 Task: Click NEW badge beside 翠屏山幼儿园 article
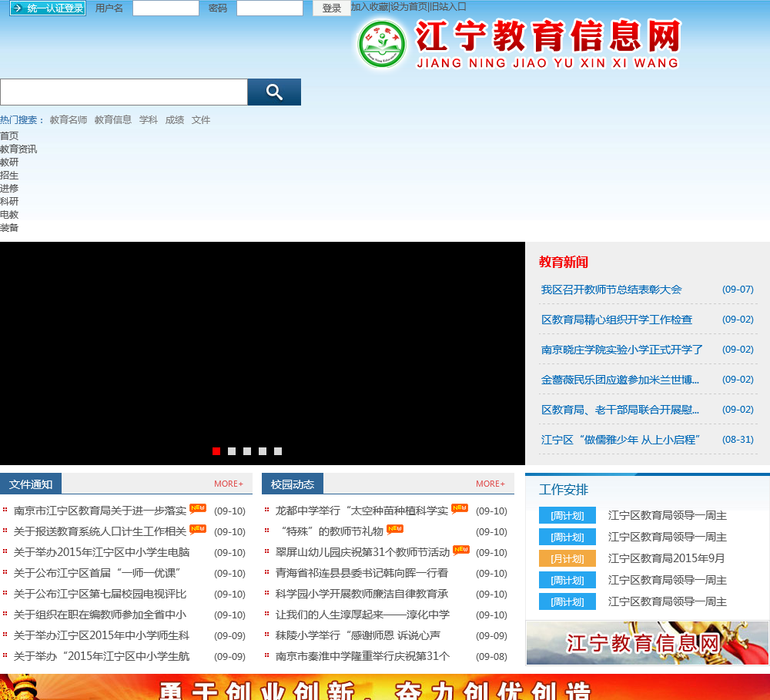pos(461,549)
